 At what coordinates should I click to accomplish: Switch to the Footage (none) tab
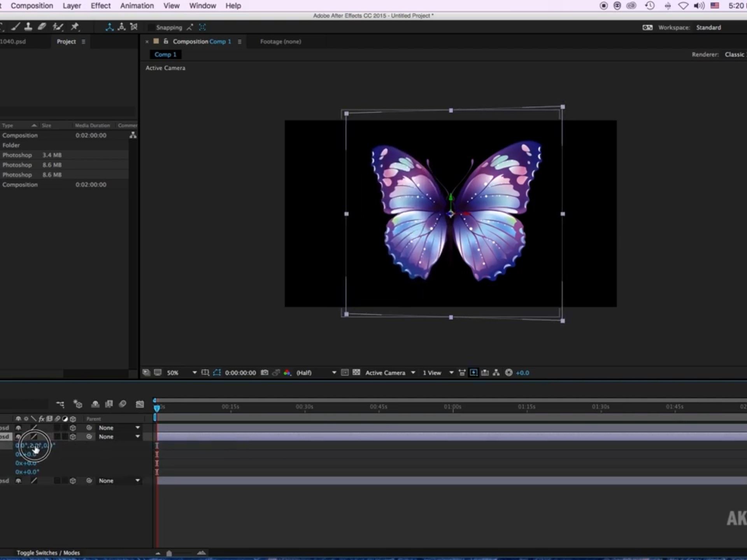(281, 42)
